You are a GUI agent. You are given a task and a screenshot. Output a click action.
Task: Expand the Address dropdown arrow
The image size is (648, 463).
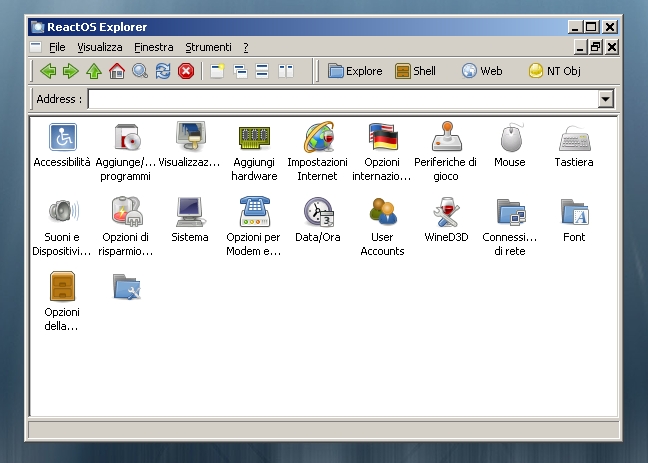point(605,99)
